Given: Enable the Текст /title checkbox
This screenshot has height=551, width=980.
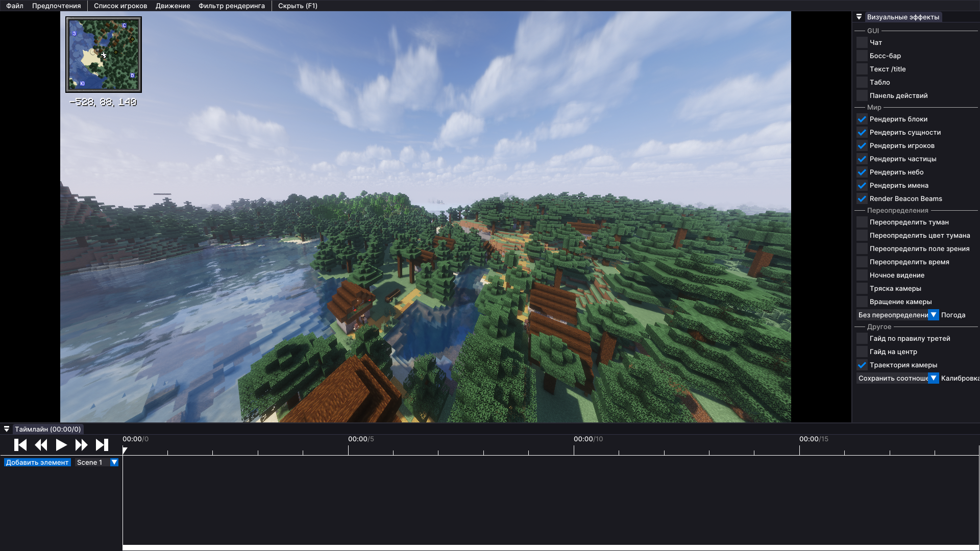Looking at the screenshot, I should point(862,69).
